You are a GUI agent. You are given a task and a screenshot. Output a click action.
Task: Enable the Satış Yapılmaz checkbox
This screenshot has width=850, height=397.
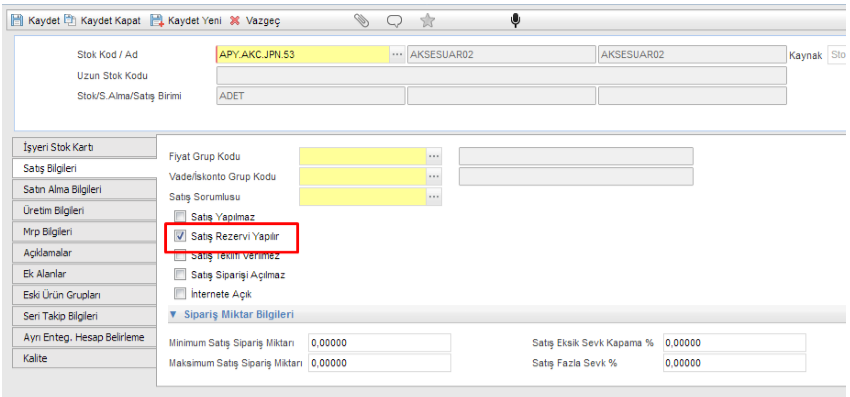tap(180, 216)
